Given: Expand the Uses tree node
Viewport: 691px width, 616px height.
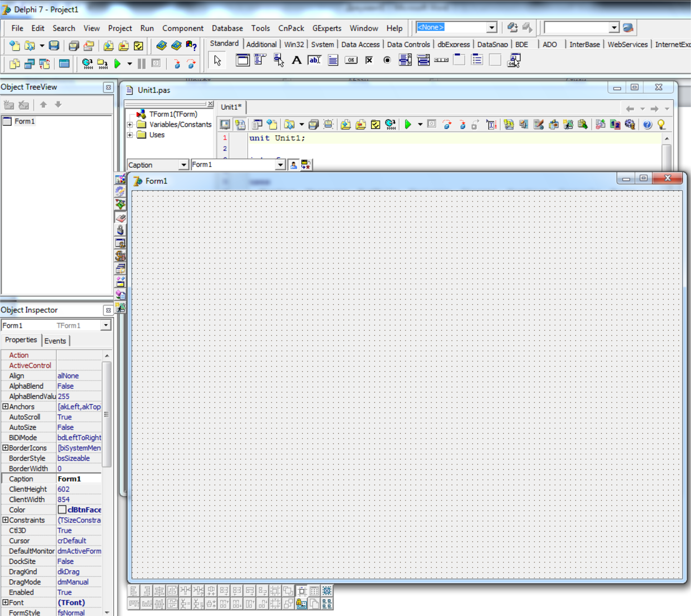Looking at the screenshot, I should pyautogui.click(x=130, y=135).
